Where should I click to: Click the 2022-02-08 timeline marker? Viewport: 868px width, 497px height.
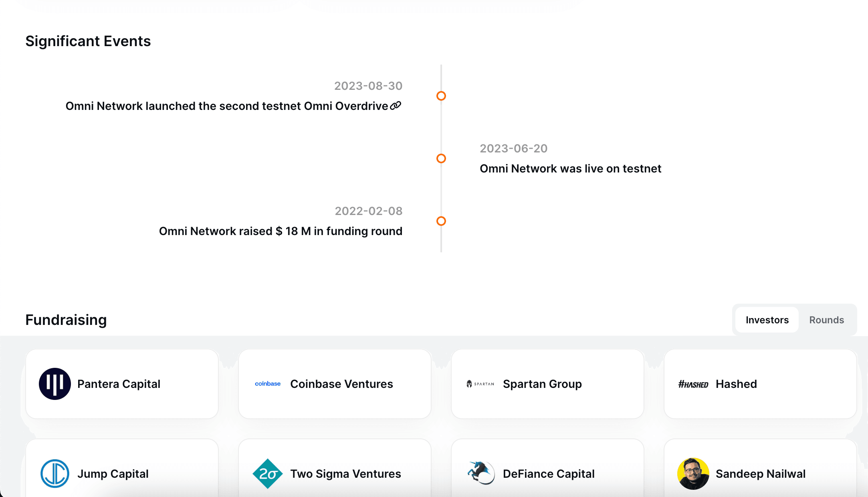click(x=441, y=221)
